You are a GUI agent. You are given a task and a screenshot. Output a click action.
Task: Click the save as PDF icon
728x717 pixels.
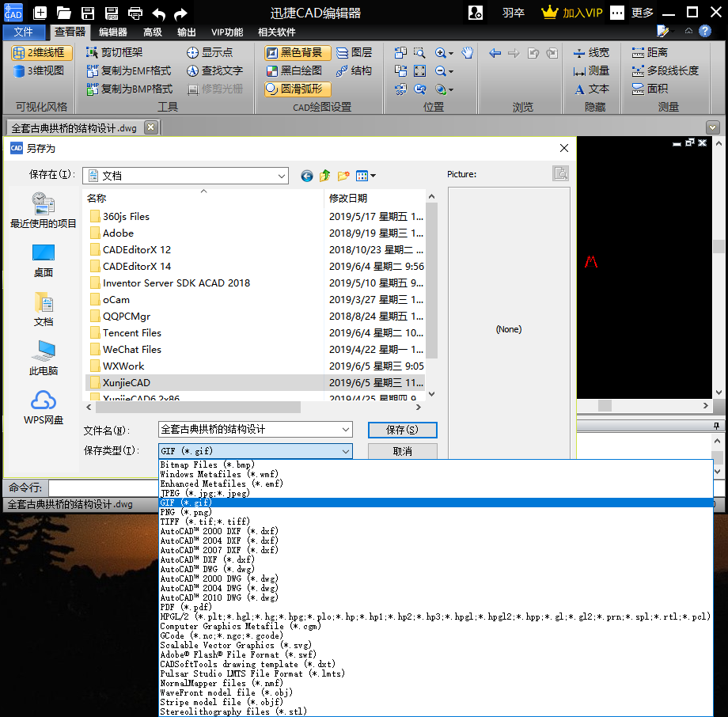[x=112, y=13]
